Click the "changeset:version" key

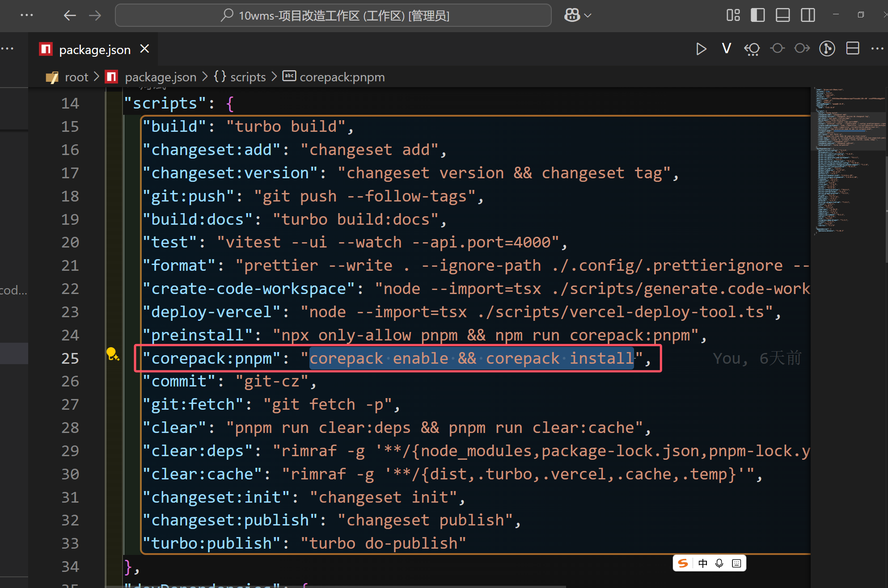pyautogui.click(x=231, y=173)
